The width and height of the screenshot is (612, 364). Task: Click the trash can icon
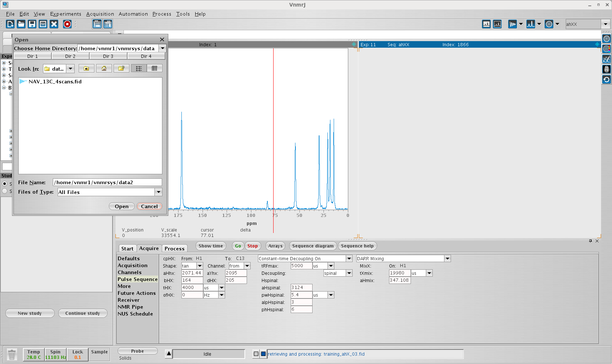[x=12, y=354]
